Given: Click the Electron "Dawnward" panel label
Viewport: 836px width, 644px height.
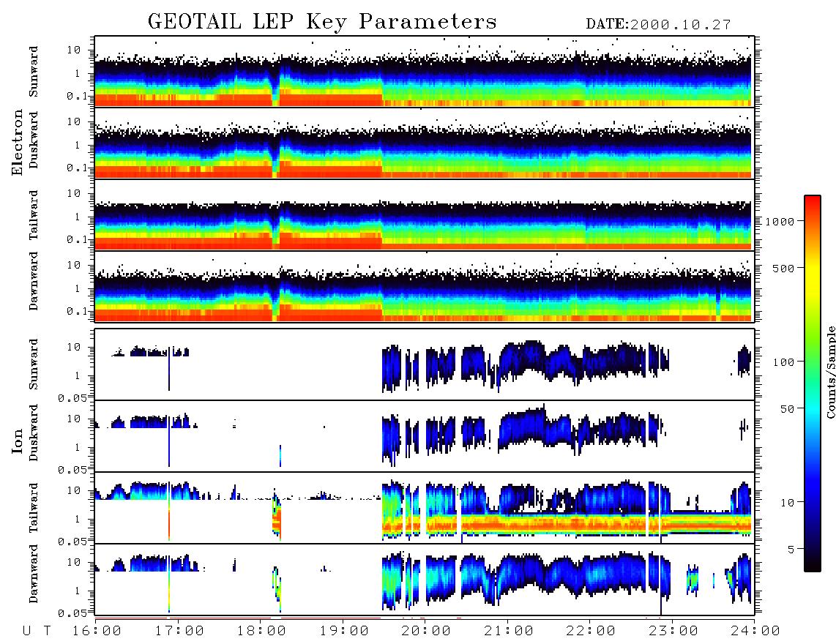Looking at the screenshot, I should click(34, 280).
